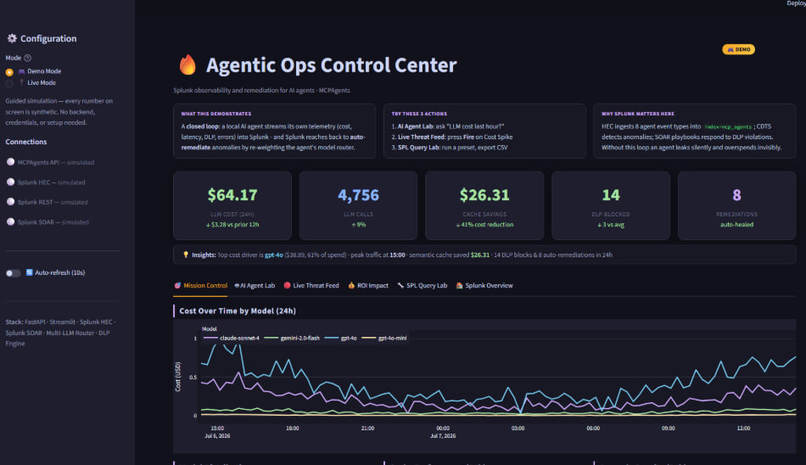The height and width of the screenshot is (465, 806).
Task: Click the Splunk Overview tab icon
Action: 460,285
